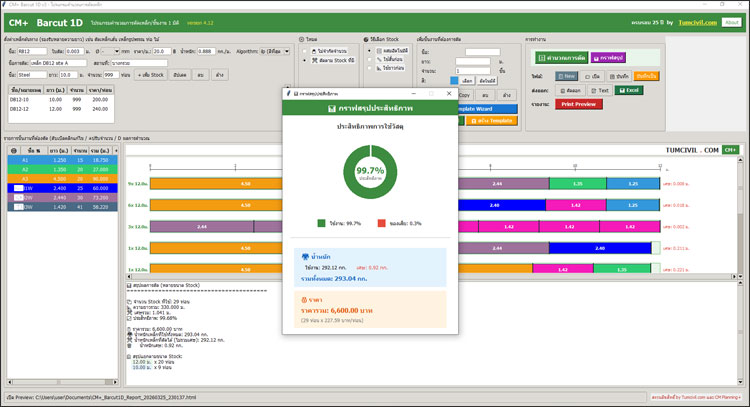Click the Print Preview button
This screenshot has width=750, height=407.
580,103
